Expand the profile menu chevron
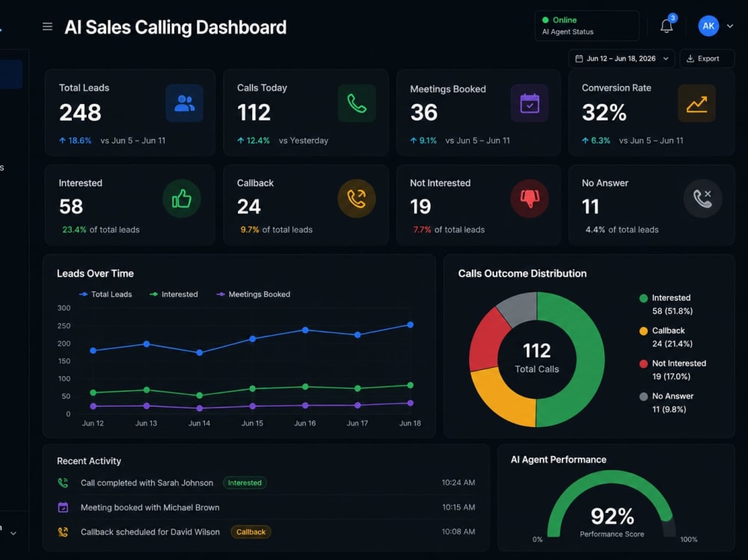The image size is (748, 560). 730,26
